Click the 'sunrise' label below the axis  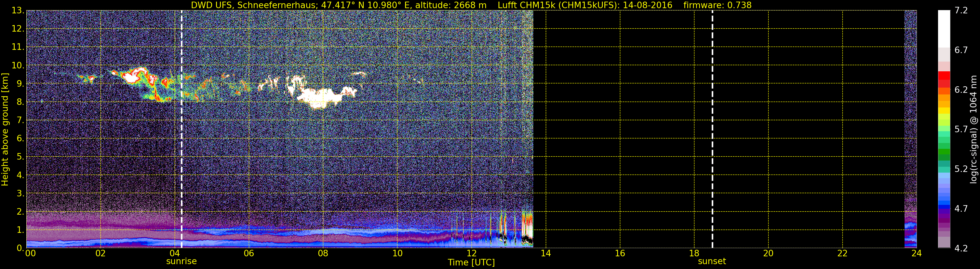click(x=181, y=262)
